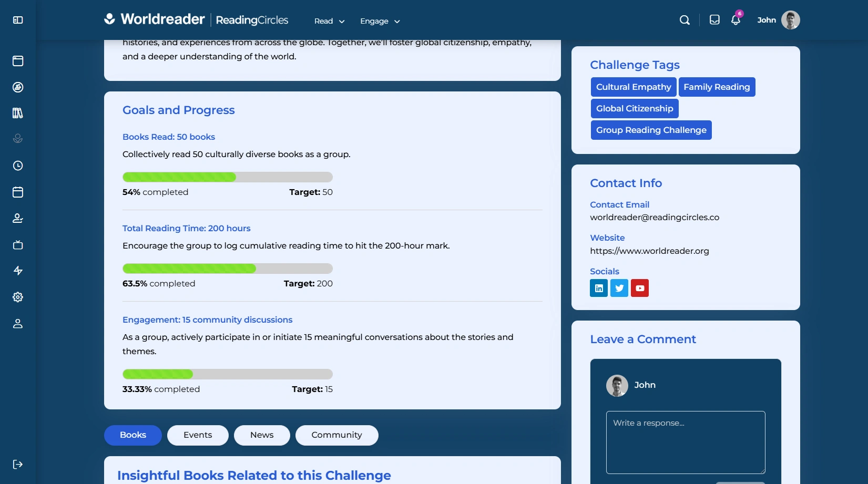Image resolution: width=868 pixels, height=484 pixels.
Task: Switch to the Events tab
Action: (x=197, y=435)
